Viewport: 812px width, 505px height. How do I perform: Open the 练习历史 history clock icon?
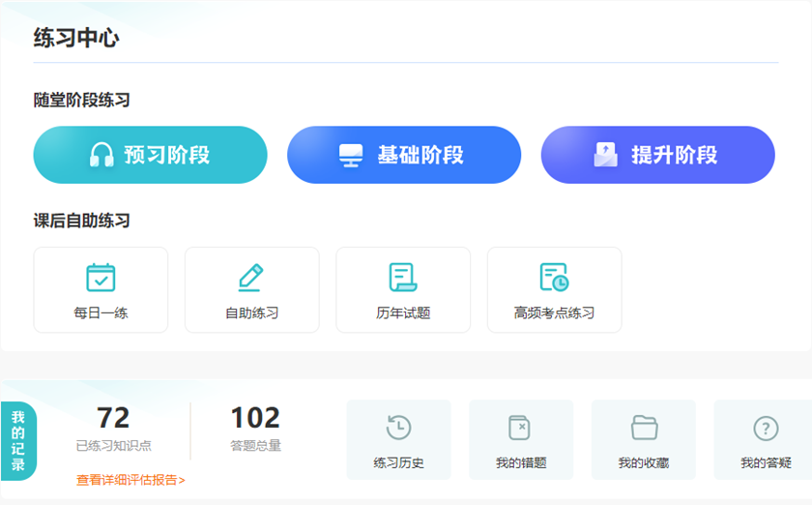pyautogui.click(x=398, y=428)
